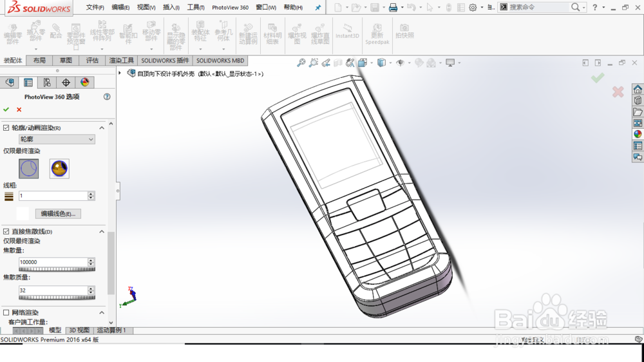Click the Print toolbar icon

[393, 7]
